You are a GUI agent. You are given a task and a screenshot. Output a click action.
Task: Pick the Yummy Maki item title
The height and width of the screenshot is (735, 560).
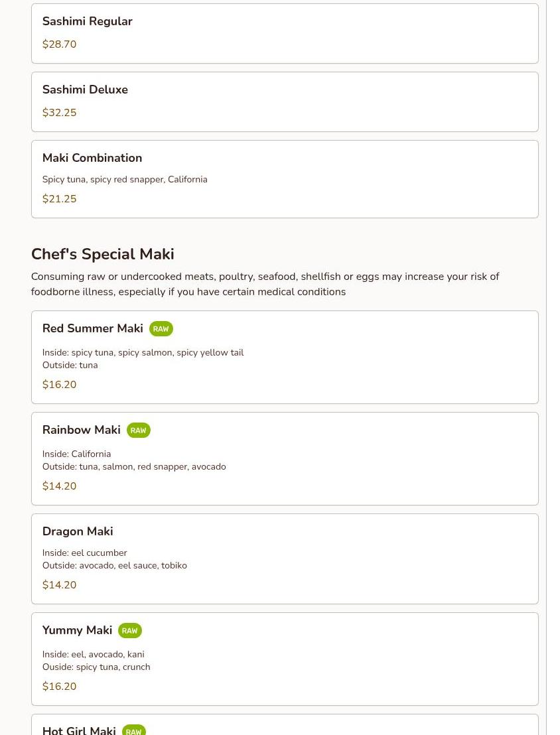click(77, 630)
